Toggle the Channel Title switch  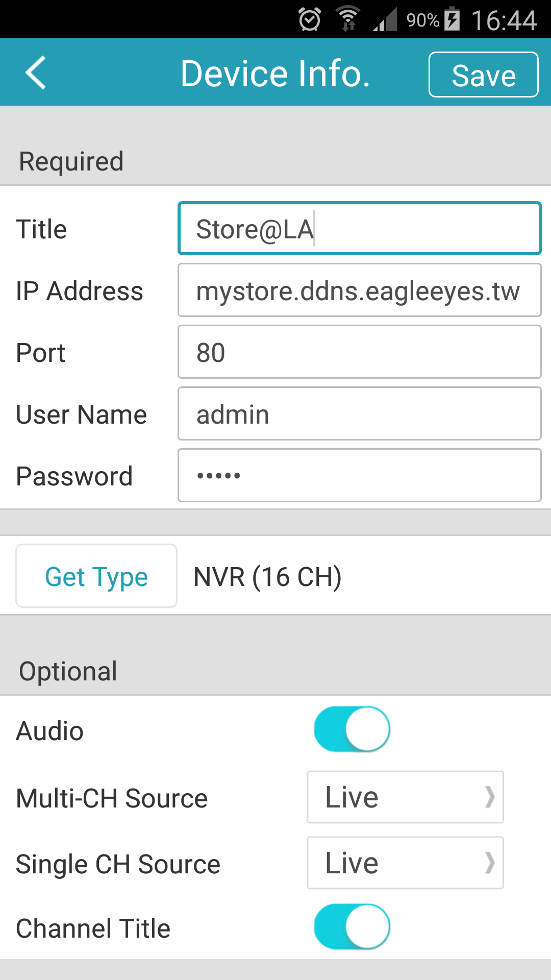[352, 926]
